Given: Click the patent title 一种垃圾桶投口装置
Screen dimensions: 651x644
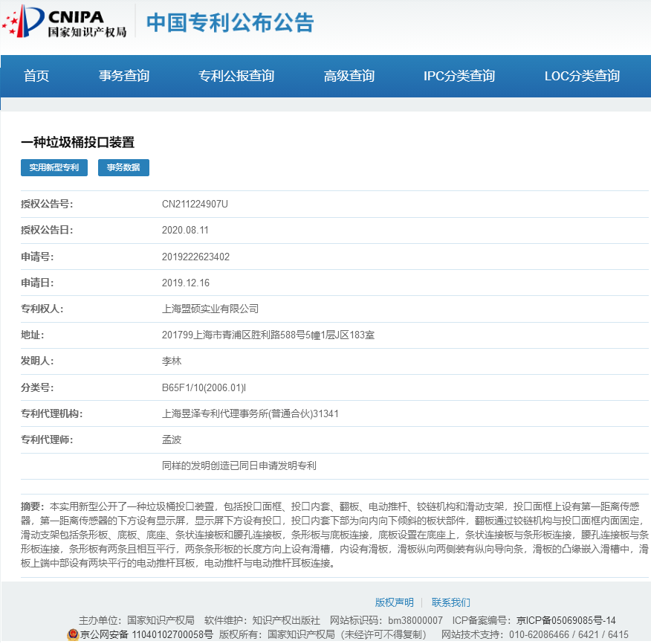Looking at the screenshot, I should 77,143.
